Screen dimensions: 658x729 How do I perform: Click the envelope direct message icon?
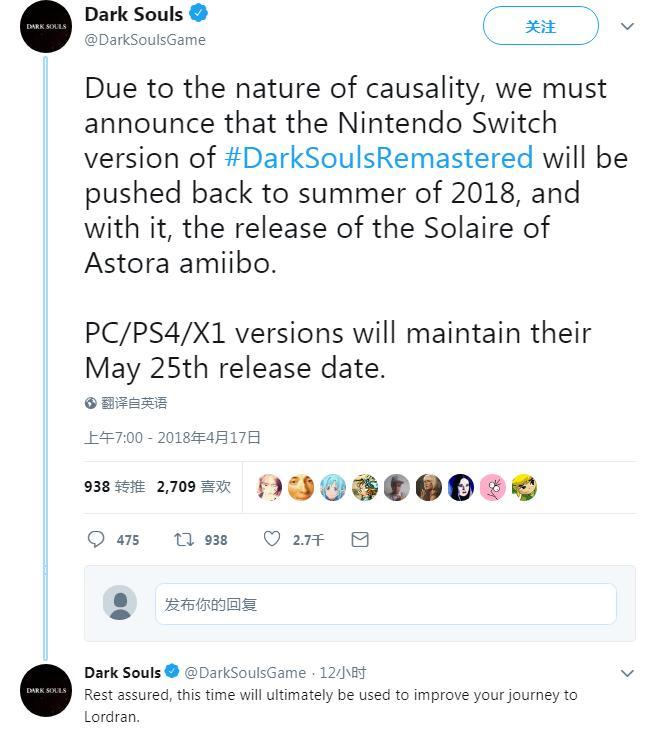(x=360, y=539)
